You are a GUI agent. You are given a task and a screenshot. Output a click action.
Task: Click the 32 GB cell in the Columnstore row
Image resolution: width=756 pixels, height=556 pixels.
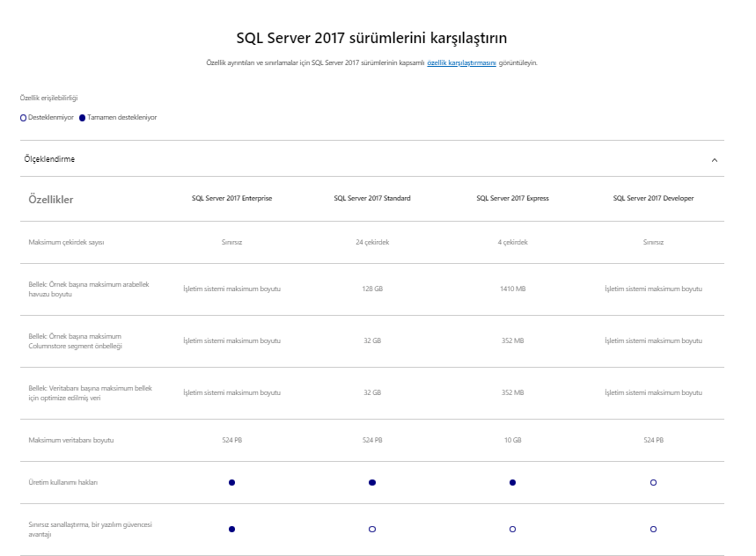[372, 340]
